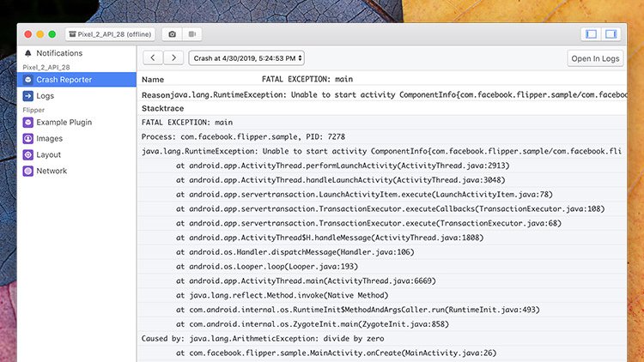Click the Open In Logs button
644x362 pixels.
click(595, 58)
